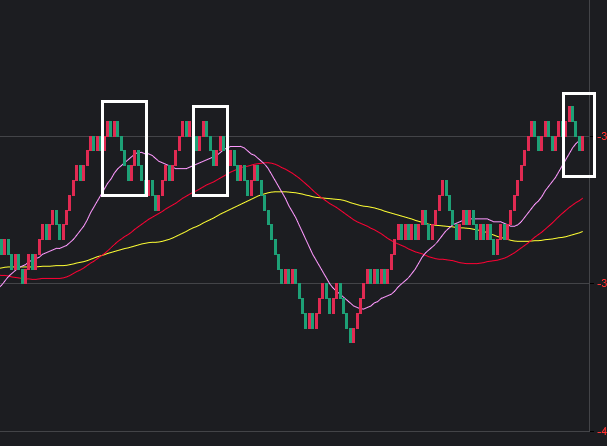
Task: Click the red moving average line's right end
Action: pos(582,199)
